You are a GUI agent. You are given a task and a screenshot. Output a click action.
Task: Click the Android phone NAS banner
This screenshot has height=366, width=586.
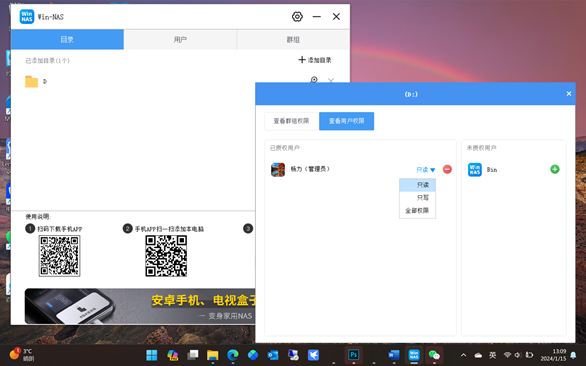pos(140,306)
